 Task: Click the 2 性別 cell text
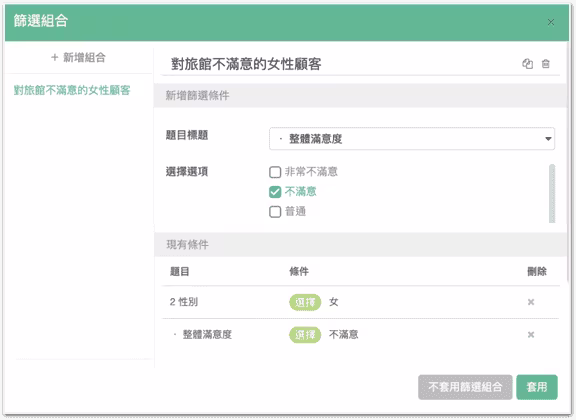(184, 302)
